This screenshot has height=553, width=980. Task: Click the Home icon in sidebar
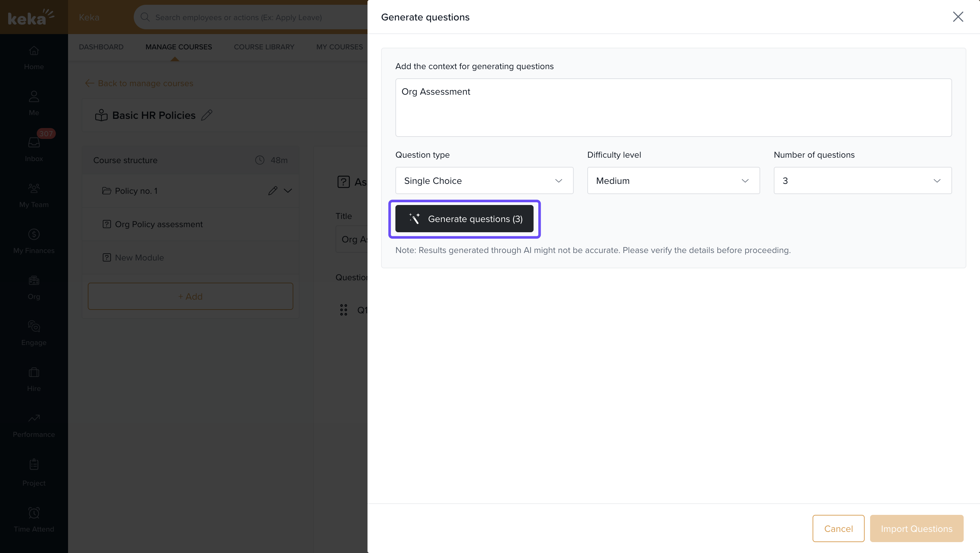(x=34, y=51)
